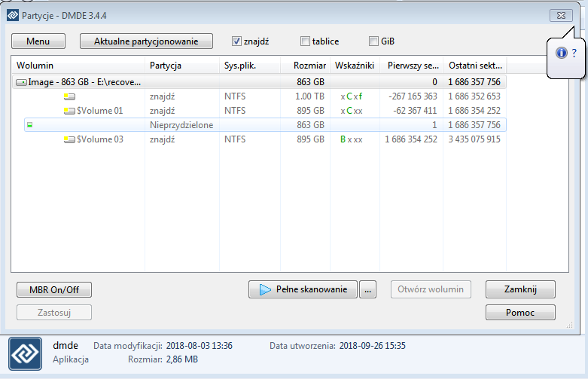Click last sector value 3 435 075 915
Viewport: 588px width, 379px height.
(474, 139)
